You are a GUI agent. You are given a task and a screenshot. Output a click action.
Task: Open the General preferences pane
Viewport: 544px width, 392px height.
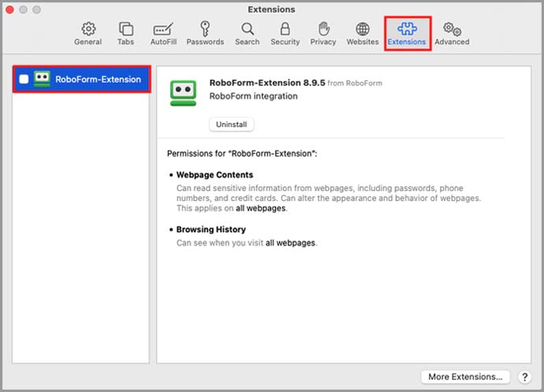88,34
